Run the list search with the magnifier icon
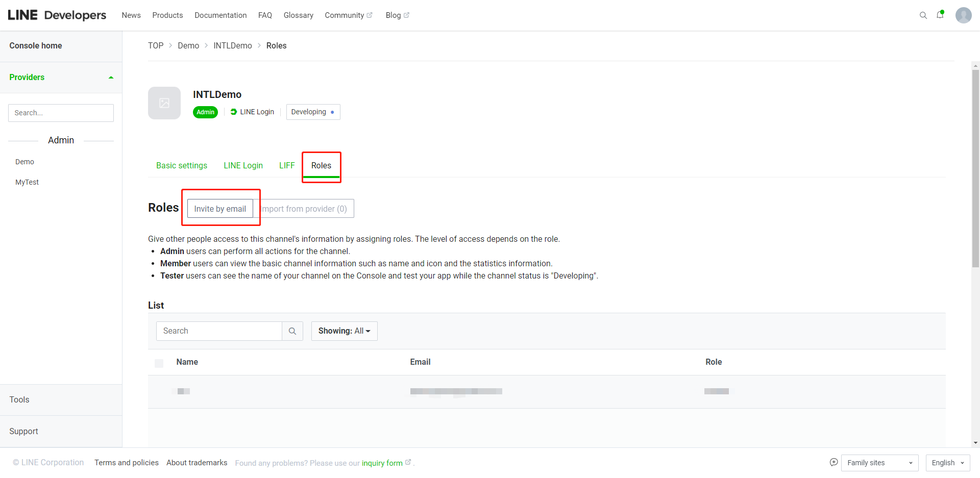The image size is (980, 478). click(x=292, y=331)
